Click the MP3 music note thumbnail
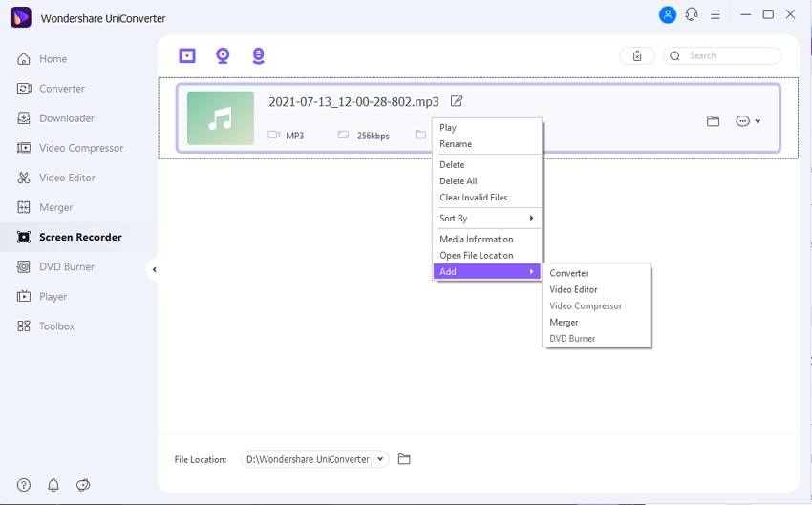This screenshot has height=505, width=812. [221, 118]
